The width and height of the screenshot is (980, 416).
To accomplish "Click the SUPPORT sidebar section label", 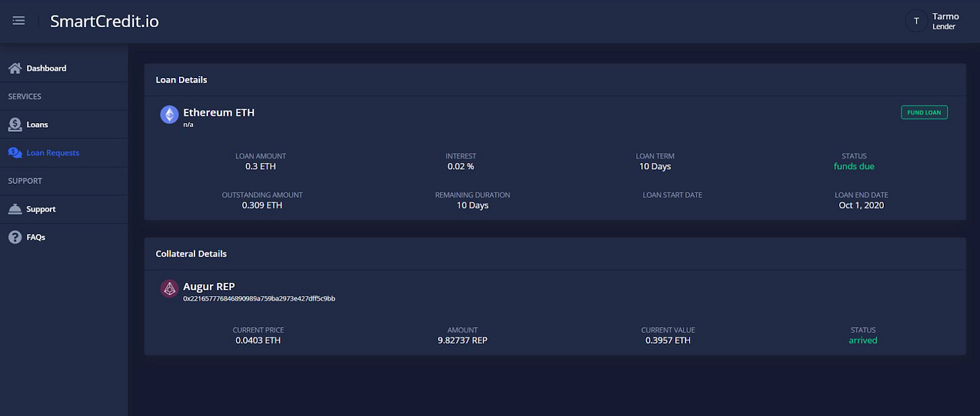I will (x=25, y=181).
